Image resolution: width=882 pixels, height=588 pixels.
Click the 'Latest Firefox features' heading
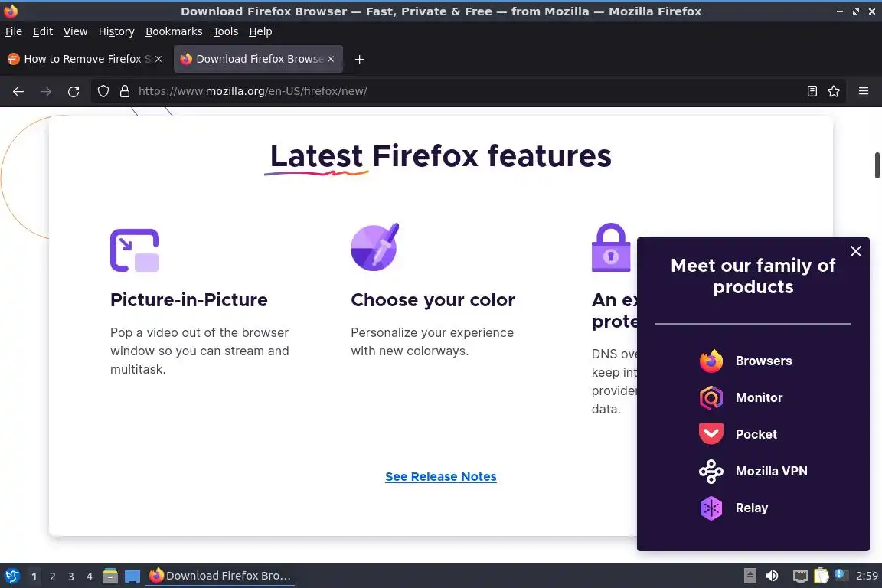tap(440, 156)
